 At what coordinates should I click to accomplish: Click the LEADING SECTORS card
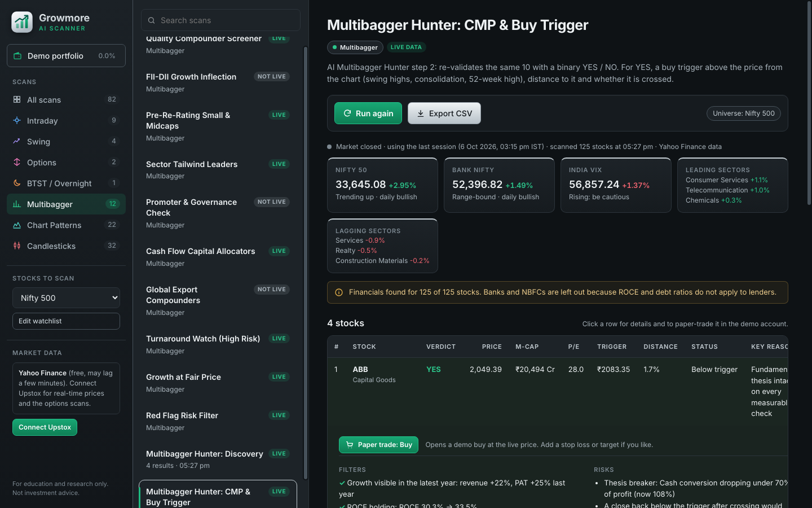(x=732, y=185)
